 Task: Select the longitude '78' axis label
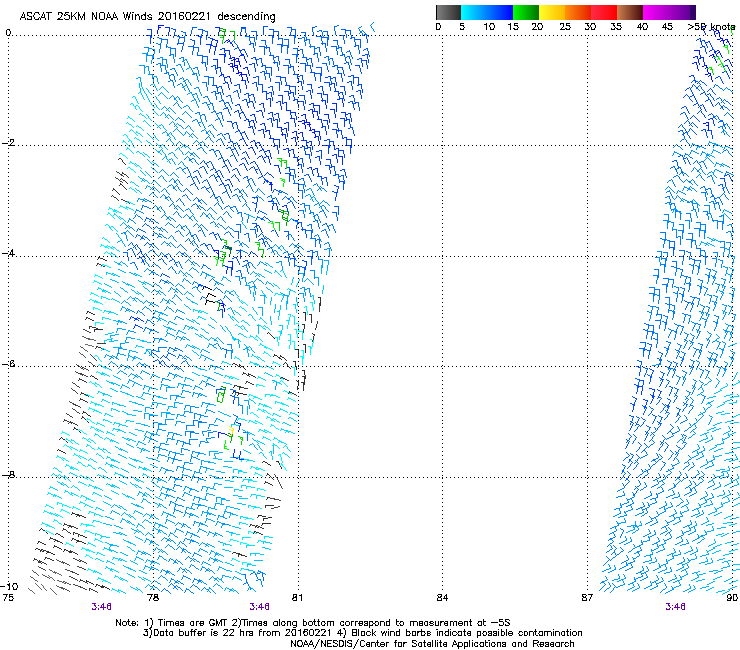coord(153,598)
